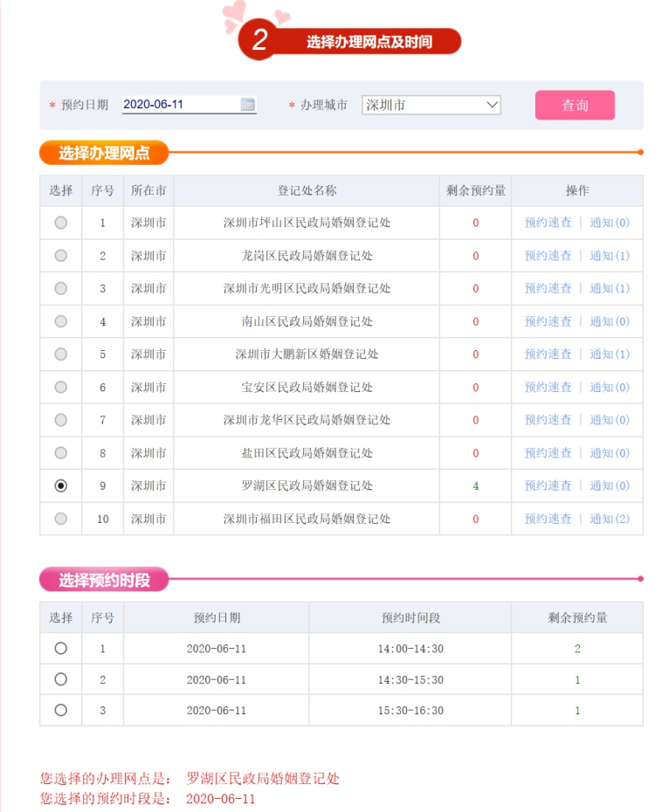Pick radio button for 深圳市福田区民政局婚姻登记处
The image size is (655, 812).
60,519
